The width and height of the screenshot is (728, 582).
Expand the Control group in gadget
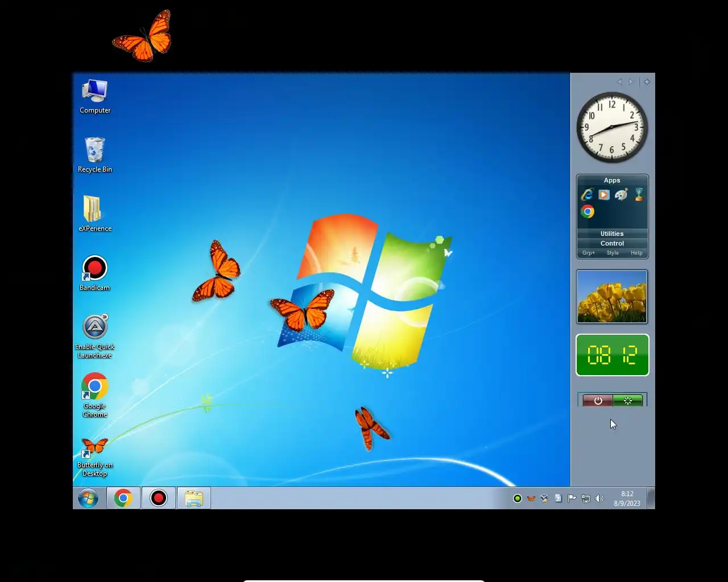(612, 243)
